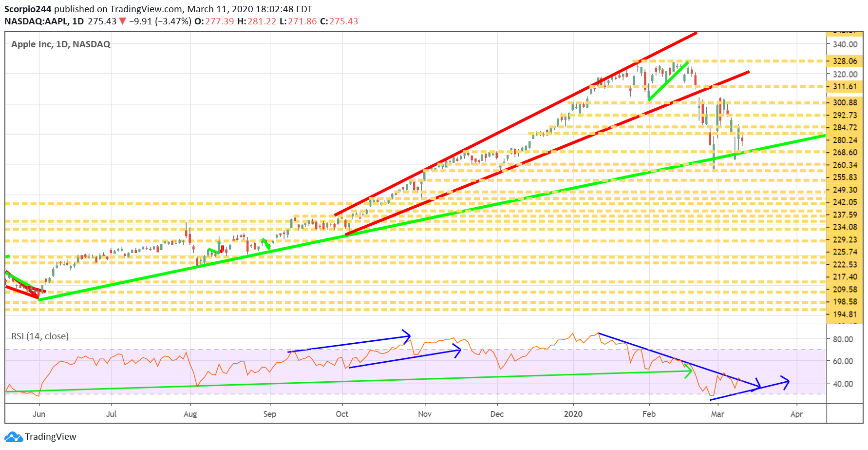Click the 'Feb' time axis label
Image resolution: width=868 pixels, height=450 pixels.
(649, 414)
